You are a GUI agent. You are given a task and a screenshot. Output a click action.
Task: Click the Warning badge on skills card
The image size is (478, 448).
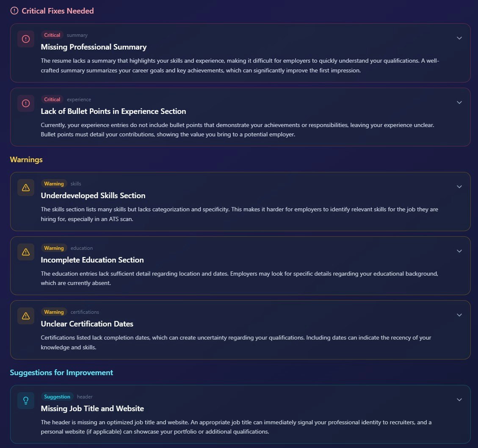click(54, 183)
